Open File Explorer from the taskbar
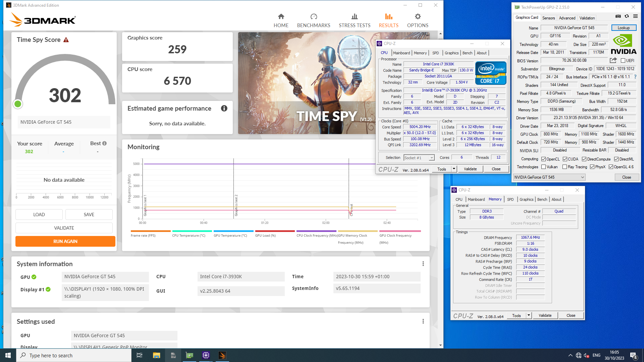 tap(156, 355)
